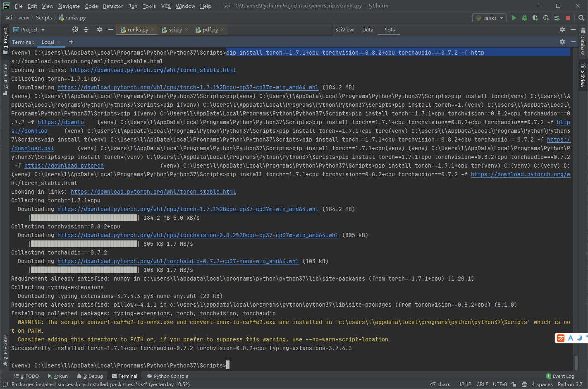Click the packages installed status message
Viewport: 588px width, 389px height.
100,384
